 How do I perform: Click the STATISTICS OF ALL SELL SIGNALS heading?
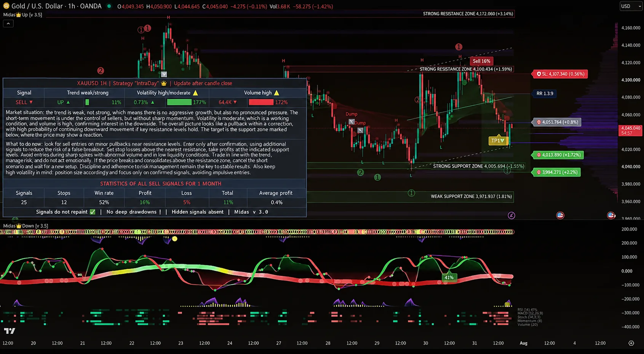[161, 184]
